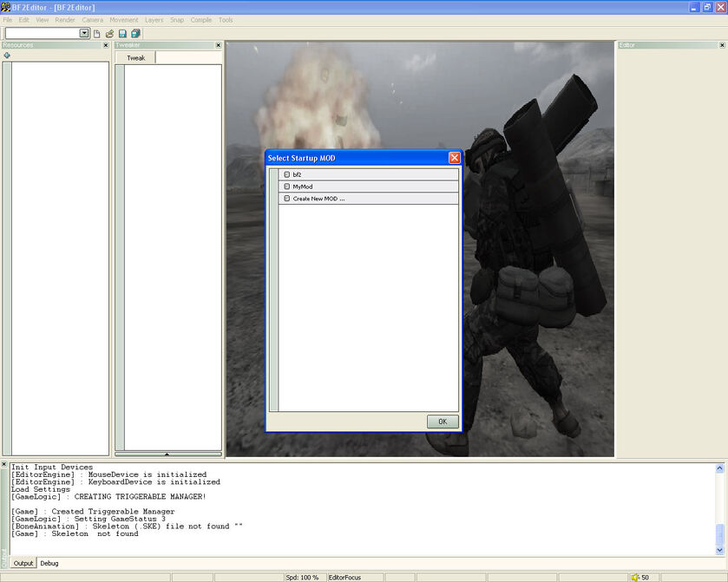Close the Tweaker panel with its X icon
The height and width of the screenshot is (582, 728).
[217, 45]
